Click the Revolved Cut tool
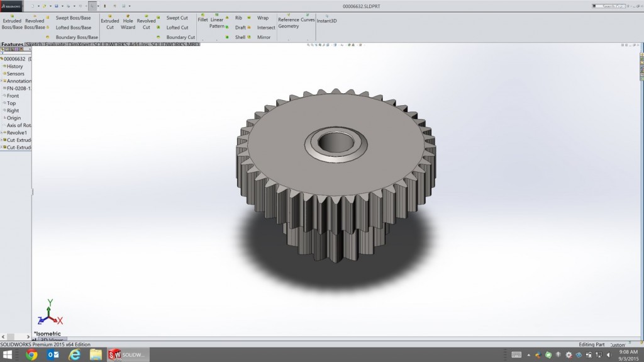The height and width of the screenshot is (362, 644). click(x=146, y=24)
